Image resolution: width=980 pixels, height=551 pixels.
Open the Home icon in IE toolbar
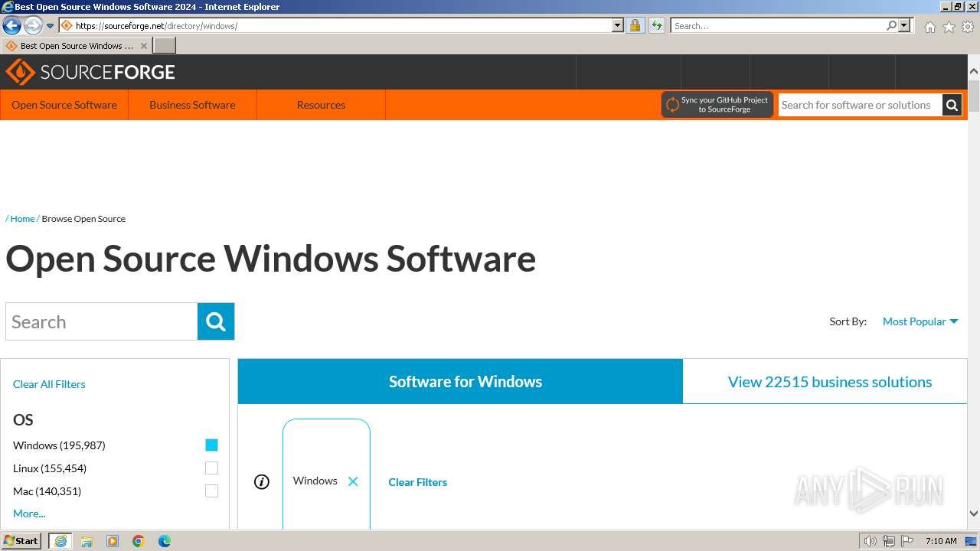tap(929, 27)
